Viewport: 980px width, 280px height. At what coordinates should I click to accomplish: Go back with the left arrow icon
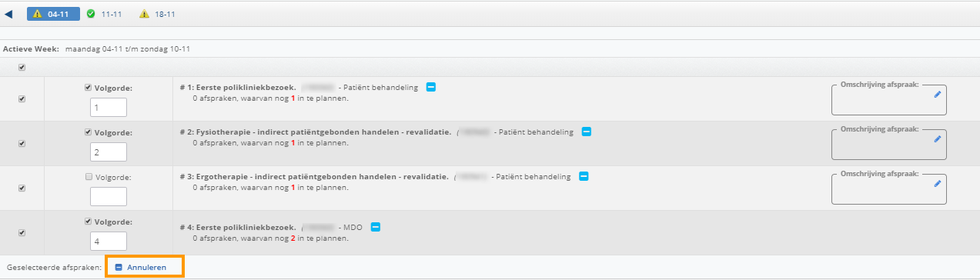click(x=8, y=14)
